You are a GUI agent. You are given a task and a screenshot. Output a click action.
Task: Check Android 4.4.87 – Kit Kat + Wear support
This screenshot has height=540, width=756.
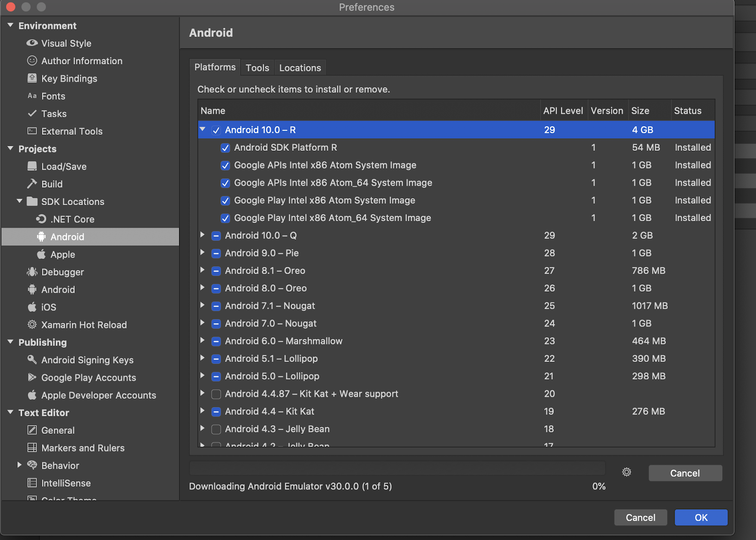[x=216, y=394]
